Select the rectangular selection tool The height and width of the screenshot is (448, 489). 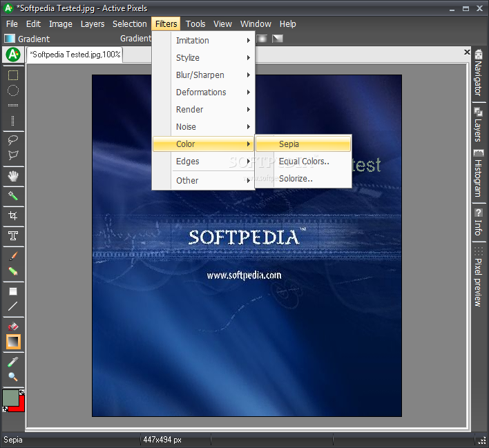tap(13, 75)
